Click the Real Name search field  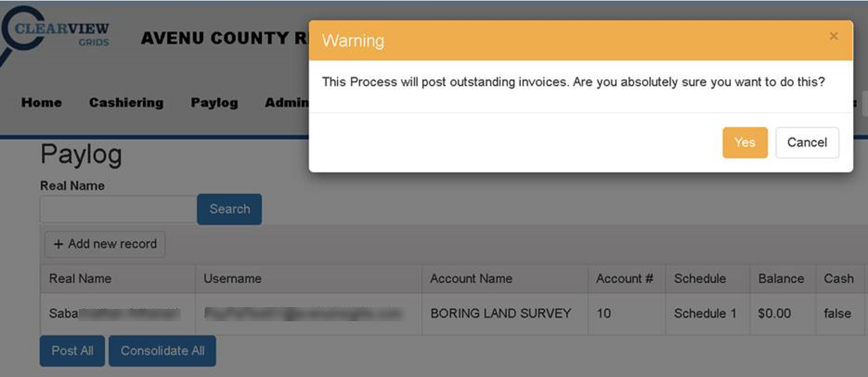[118, 209]
